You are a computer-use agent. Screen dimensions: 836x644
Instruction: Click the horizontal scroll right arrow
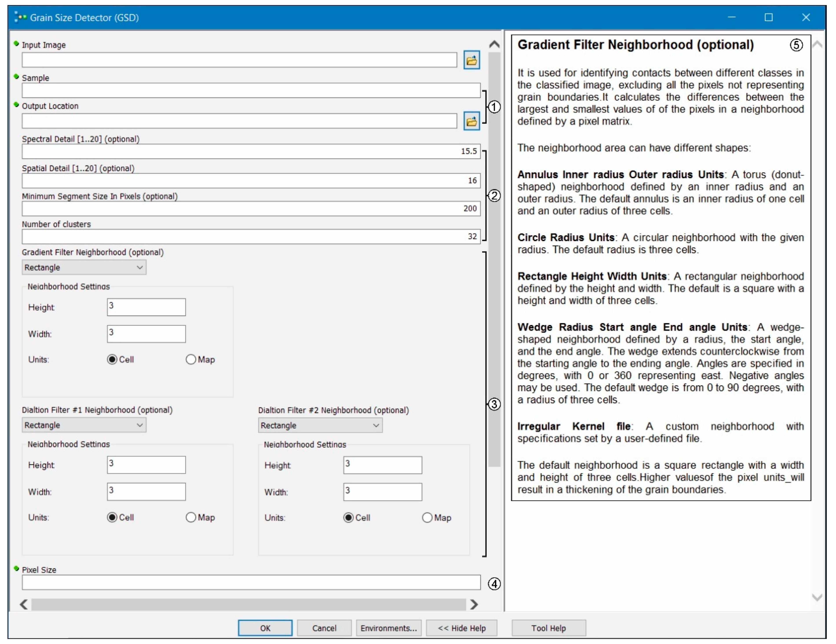[474, 604]
